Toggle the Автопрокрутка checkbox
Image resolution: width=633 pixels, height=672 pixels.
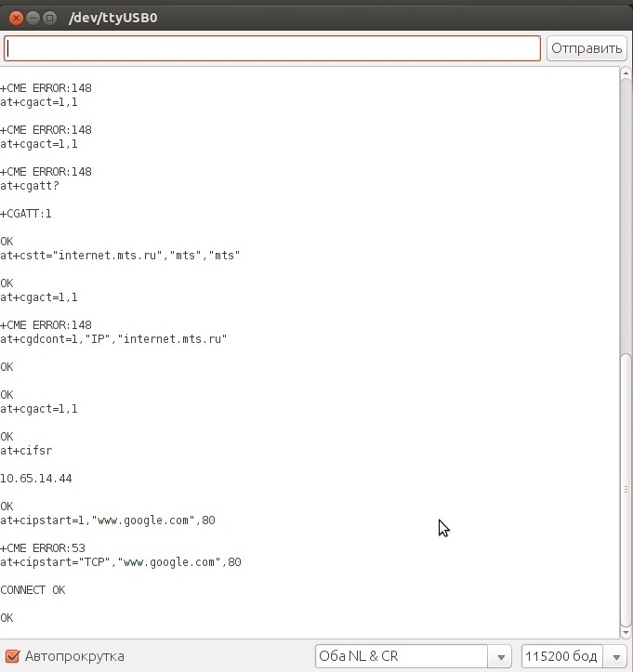tap(13, 656)
